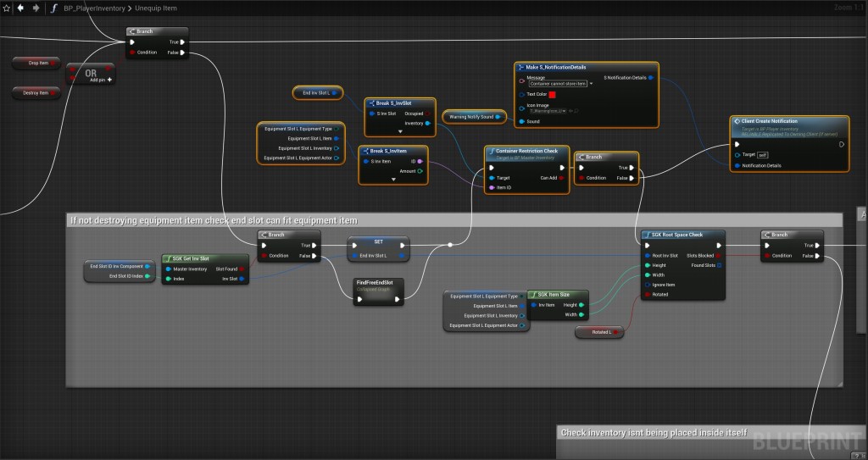Go back with the left arrow icon
This screenshot has height=460, width=868.
[x=21, y=8]
